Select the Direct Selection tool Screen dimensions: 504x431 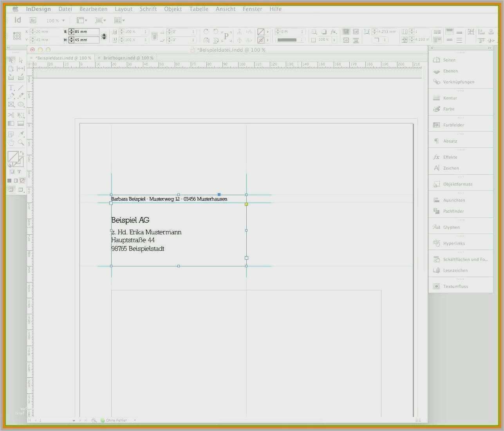[x=21, y=60]
